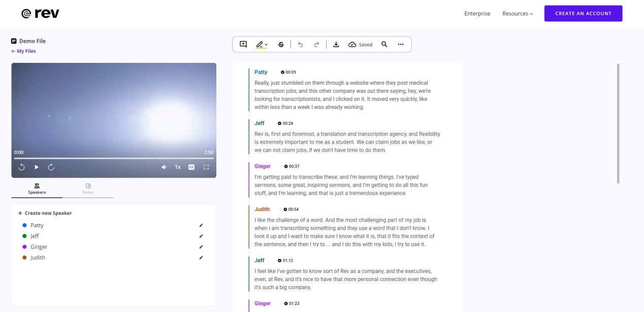Edit the Judith speaker name
The image size is (644, 312).
point(201,258)
